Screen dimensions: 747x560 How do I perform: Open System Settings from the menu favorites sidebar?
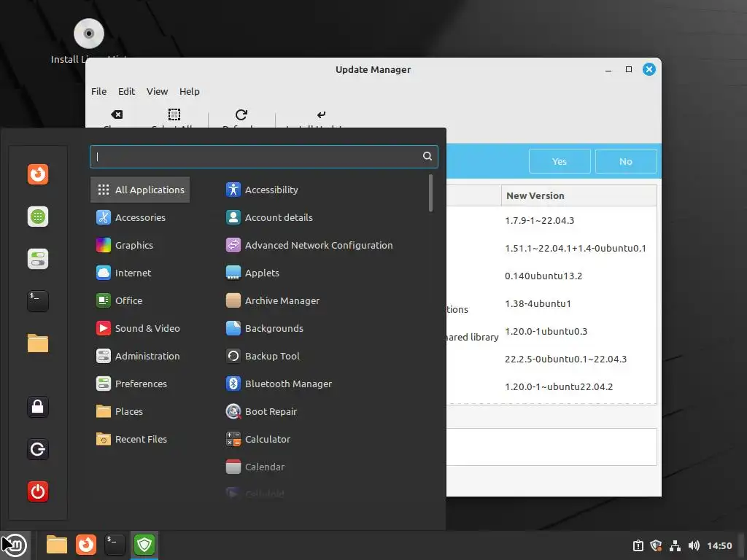pos(38,259)
